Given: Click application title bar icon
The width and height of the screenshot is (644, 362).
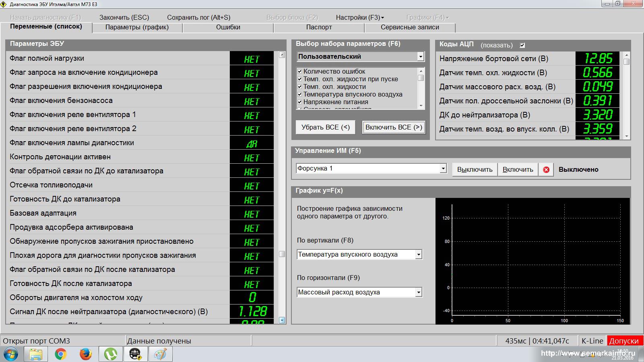Looking at the screenshot, I should coord(4,4).
